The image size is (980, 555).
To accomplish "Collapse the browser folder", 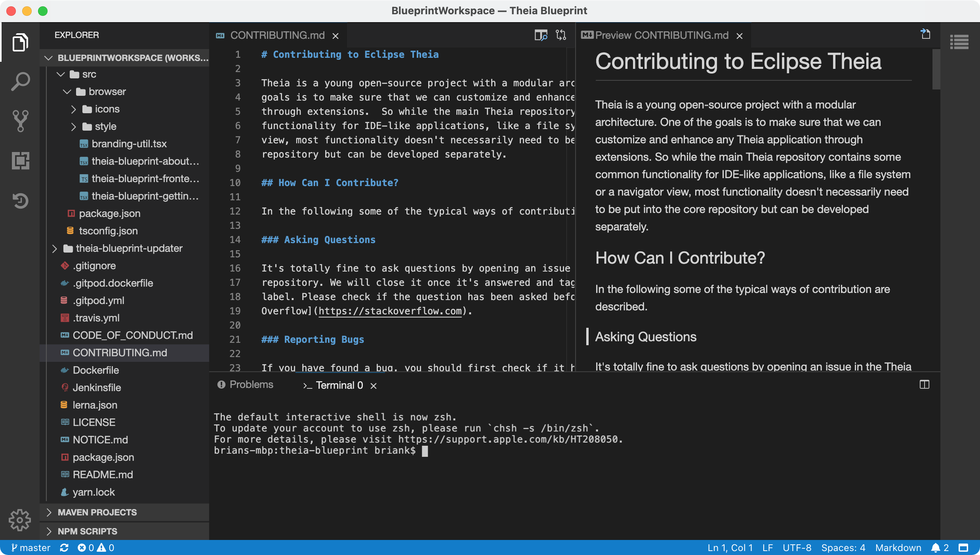I will point(67,92).
